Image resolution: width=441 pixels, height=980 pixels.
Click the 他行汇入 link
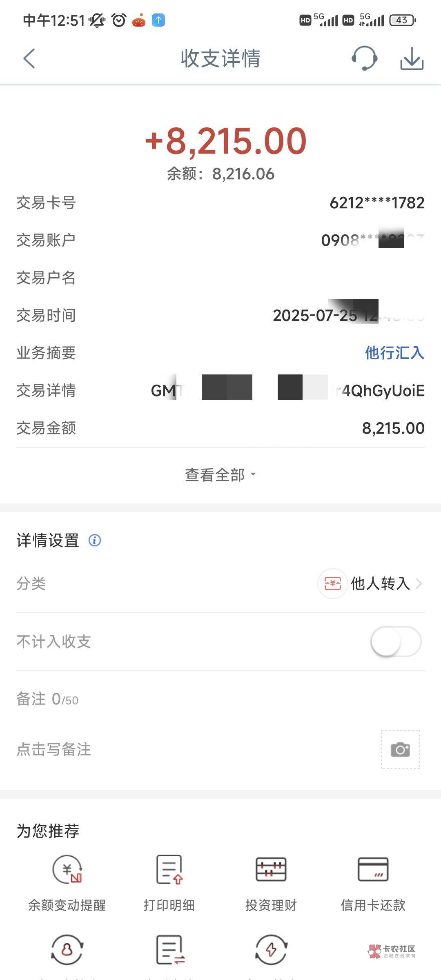coord(394,353)
